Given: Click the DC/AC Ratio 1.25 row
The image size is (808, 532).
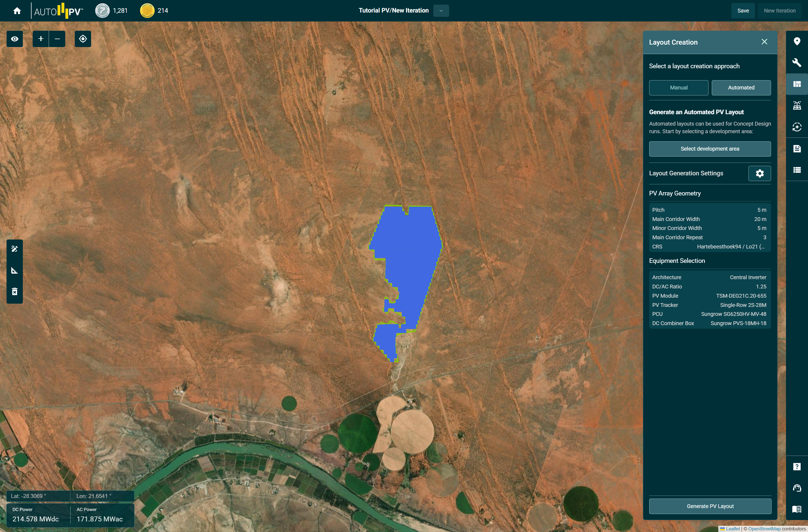Looking at the screenshot, I should (x=709, y=287).
